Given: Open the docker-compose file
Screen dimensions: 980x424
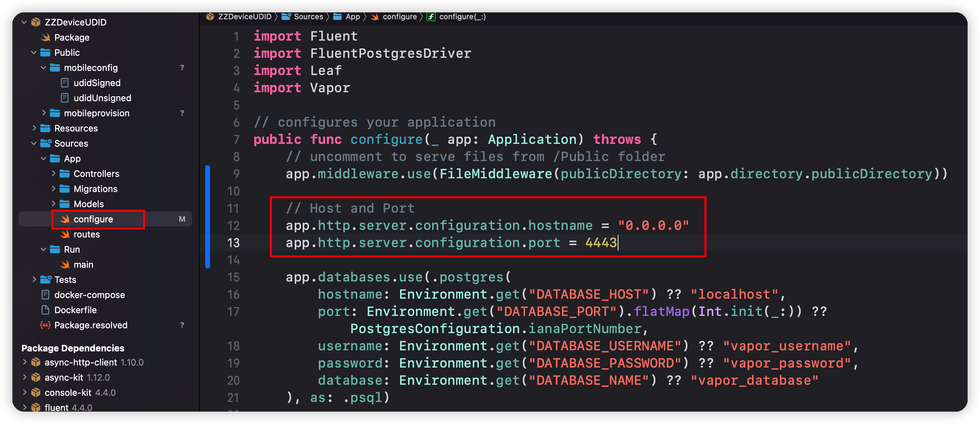Looking at the screenshot, I should (x=89, y=295).
